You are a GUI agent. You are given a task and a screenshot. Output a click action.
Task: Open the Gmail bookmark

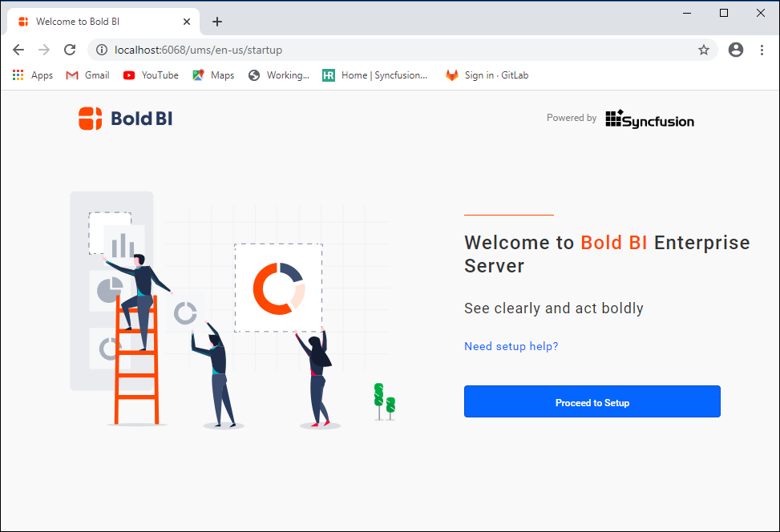point(87,75)
